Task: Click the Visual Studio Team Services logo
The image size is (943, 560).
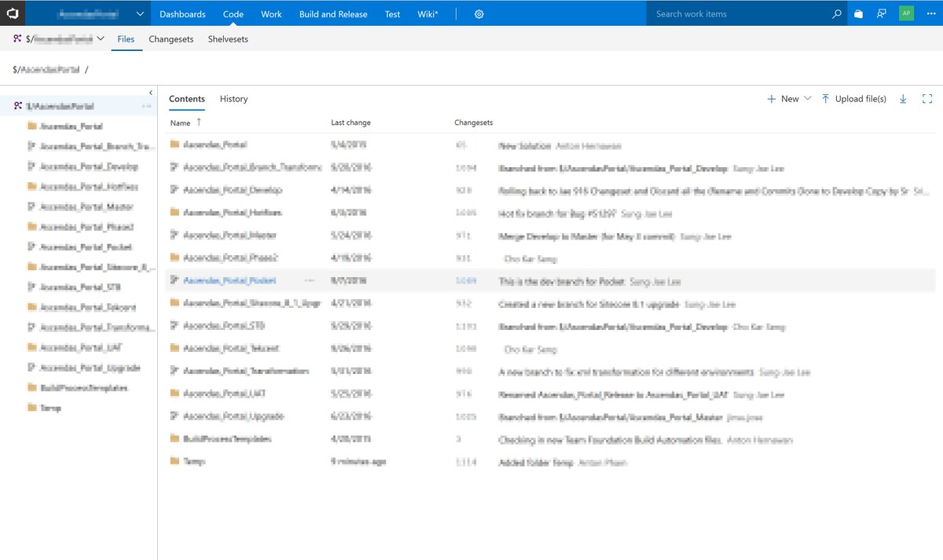Action: pos(13,13)
